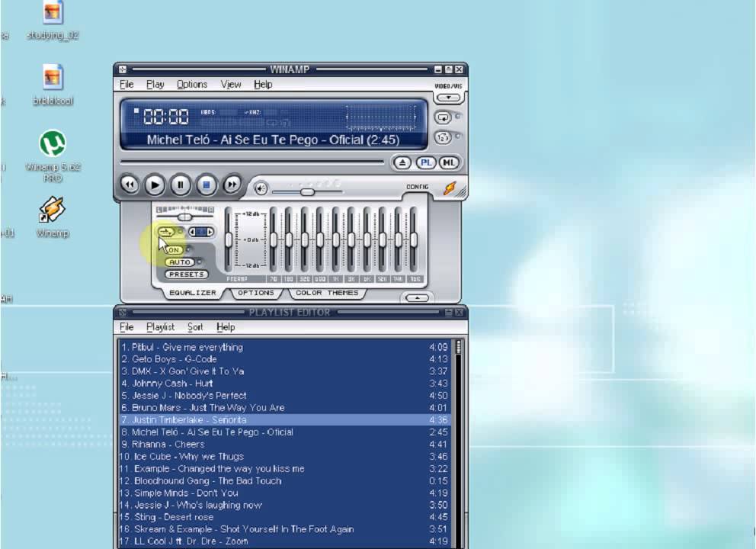The width and height of the screenshot is (756, 549).
Task: Click the 16K equalizer band slider
Action: tap(414, 239)
